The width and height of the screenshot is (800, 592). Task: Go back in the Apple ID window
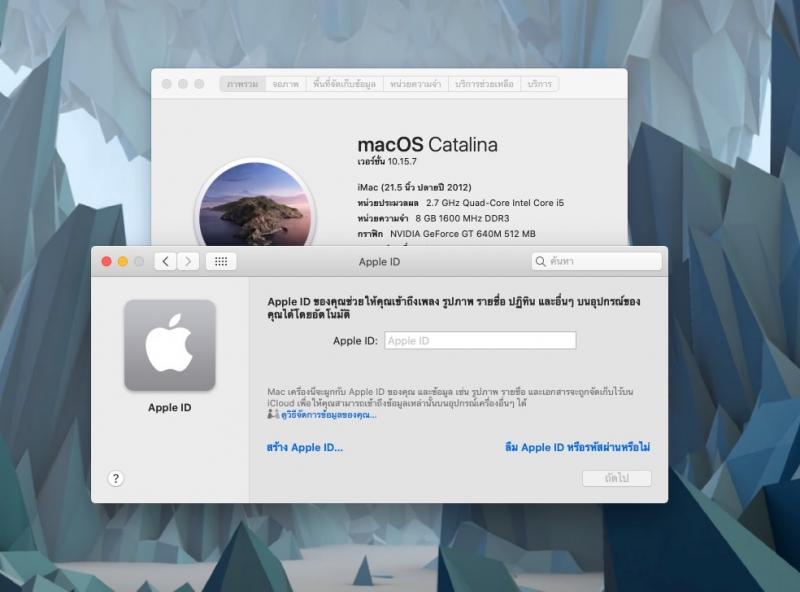point(165,261)
